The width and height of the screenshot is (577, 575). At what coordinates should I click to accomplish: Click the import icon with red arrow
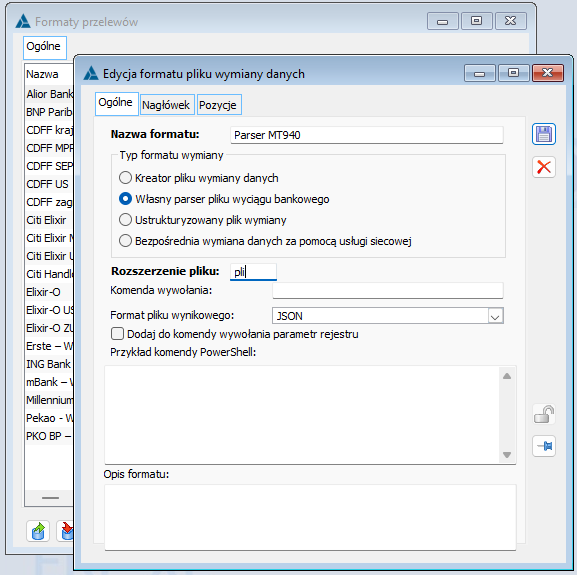(x=66, y=531)
